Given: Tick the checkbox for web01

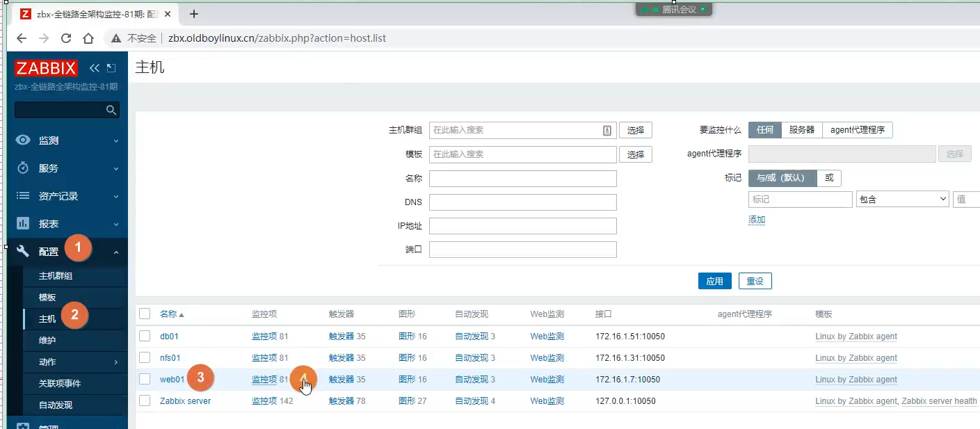Looking at the screenshot, I should tap(145, 379).
